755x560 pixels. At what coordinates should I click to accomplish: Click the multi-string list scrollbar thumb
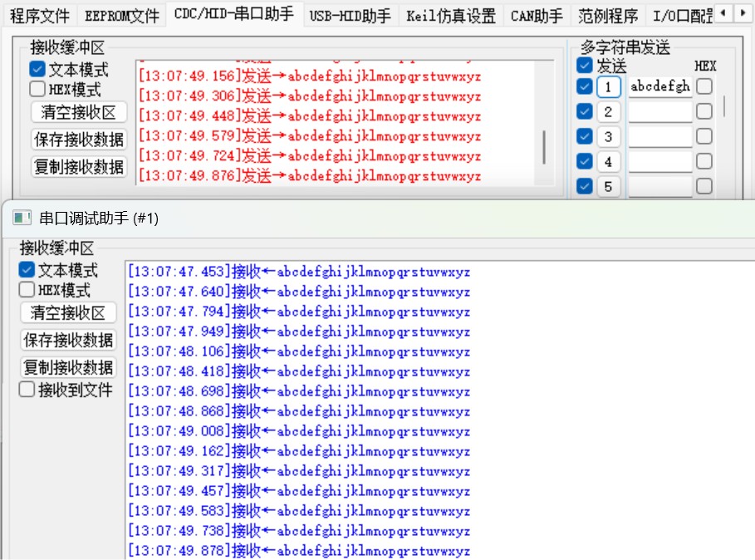(723, 106)
